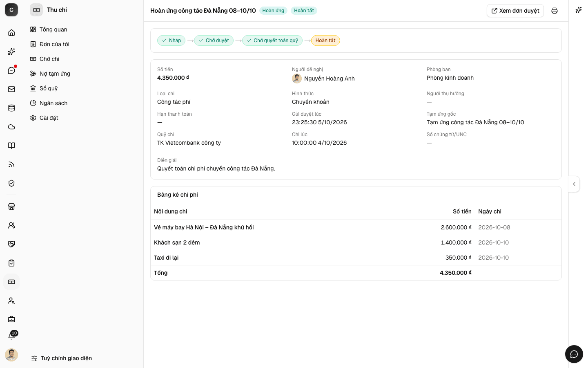This screenshot has height=368, width=588.
Task: Click Tạm ứng công tác Đà Nẵng 08–10/10 value
Action: 475,122
